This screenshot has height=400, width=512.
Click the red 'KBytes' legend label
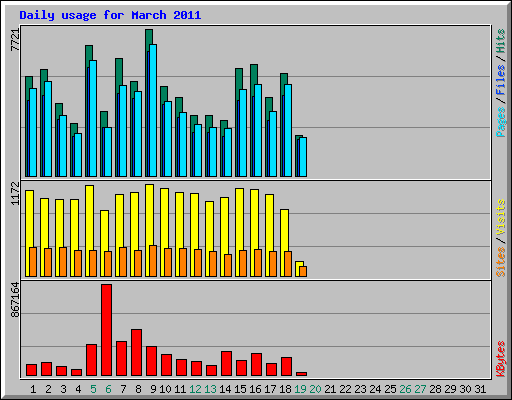pos(500,359)
